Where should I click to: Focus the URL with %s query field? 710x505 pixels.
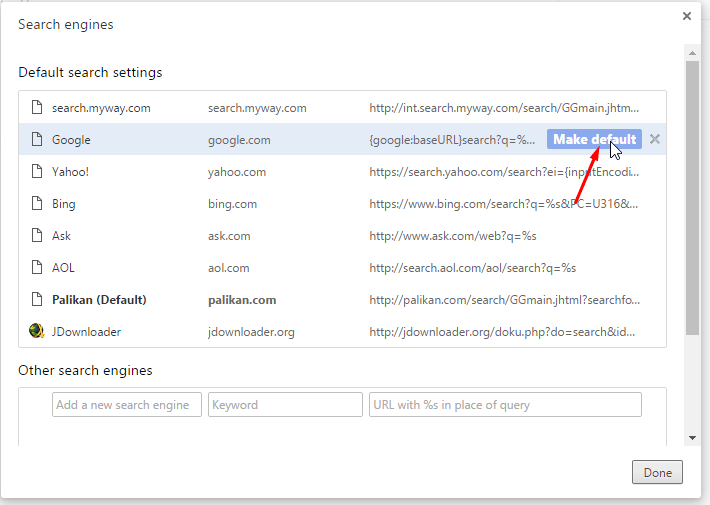(505, 404)
